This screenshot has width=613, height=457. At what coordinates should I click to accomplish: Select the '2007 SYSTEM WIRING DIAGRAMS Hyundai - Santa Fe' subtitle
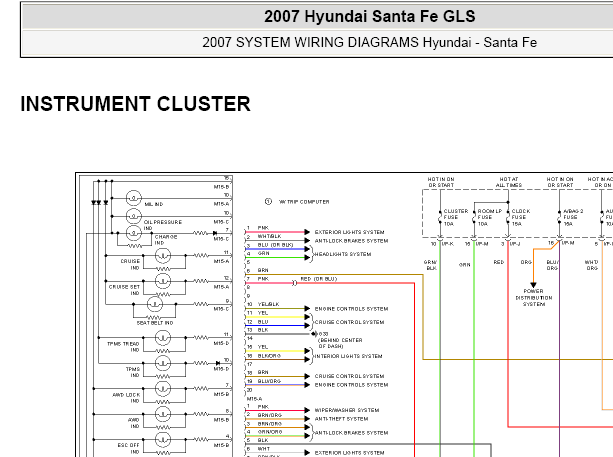point(369,42)
